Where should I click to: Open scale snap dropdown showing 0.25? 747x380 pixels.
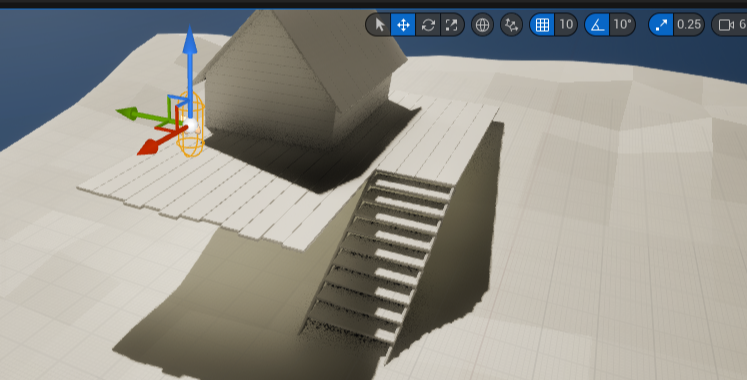tap(689, 25)
